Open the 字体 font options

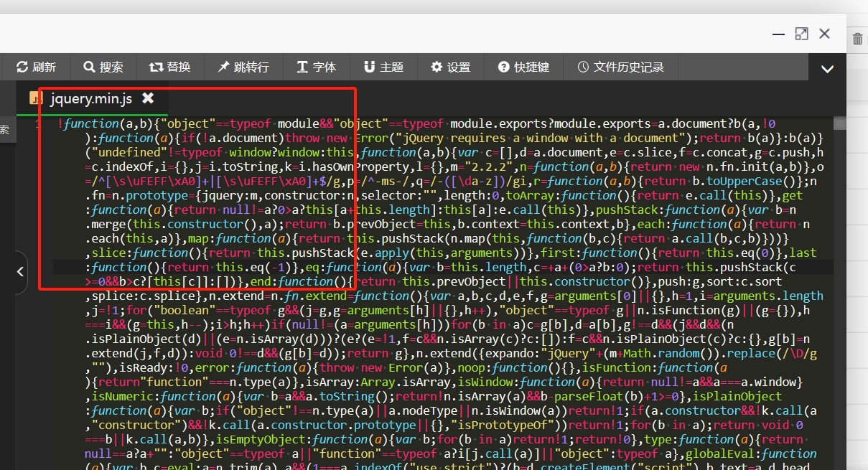click(317, 67)
